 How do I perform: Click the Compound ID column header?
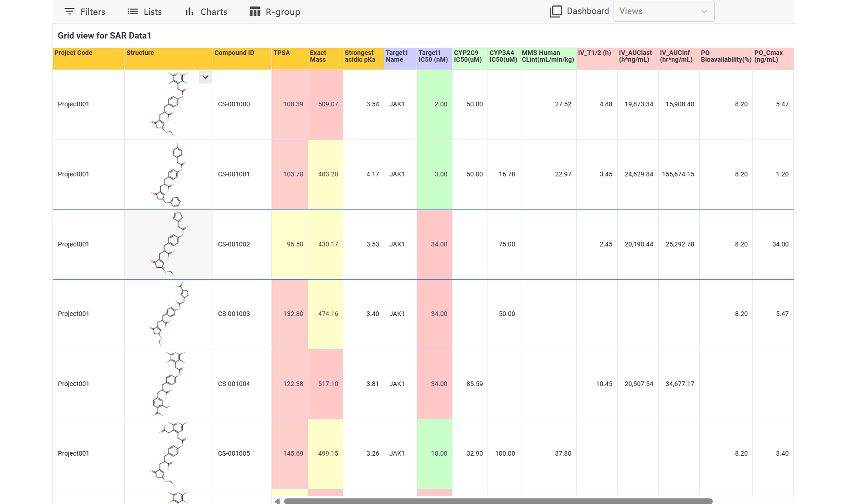242,59
